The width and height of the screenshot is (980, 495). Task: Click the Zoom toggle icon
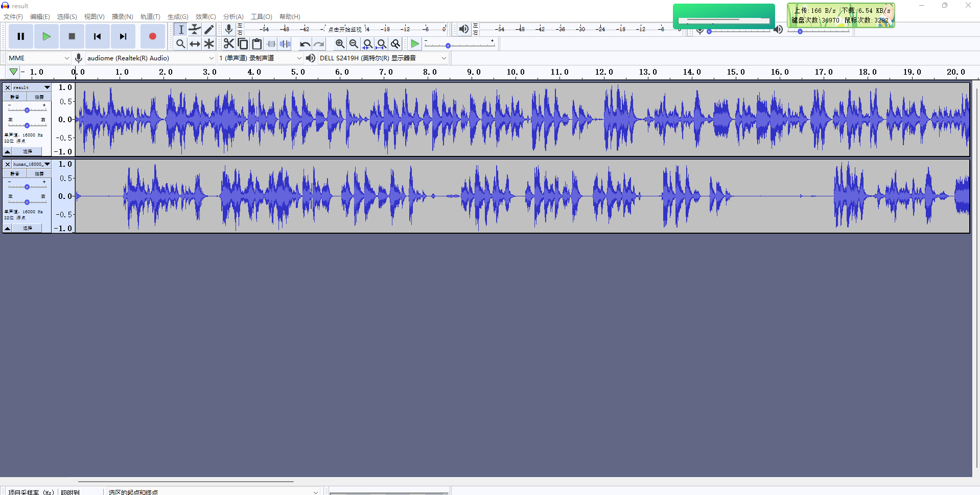click(395, 44)
